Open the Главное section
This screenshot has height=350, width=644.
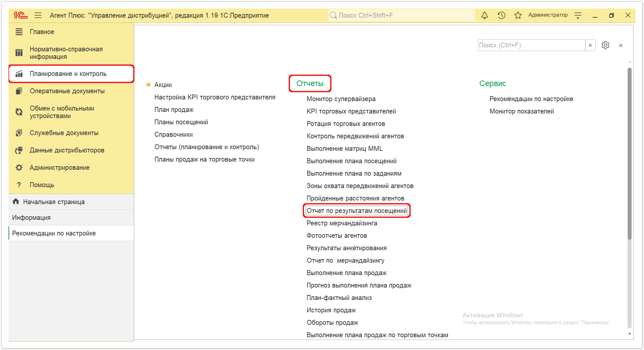point(71,32)
